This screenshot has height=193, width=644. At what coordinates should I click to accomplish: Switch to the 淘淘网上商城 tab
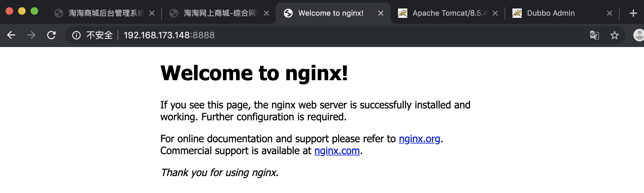tap(219, 13)
